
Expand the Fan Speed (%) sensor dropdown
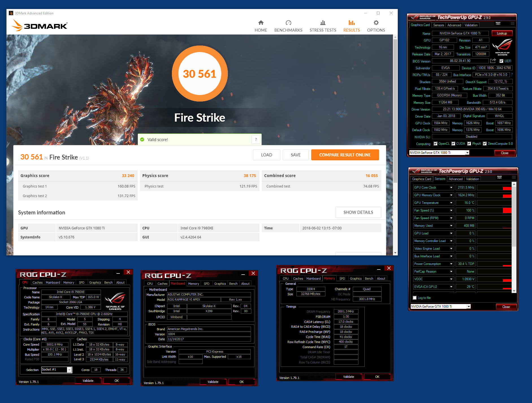point(451,210)
